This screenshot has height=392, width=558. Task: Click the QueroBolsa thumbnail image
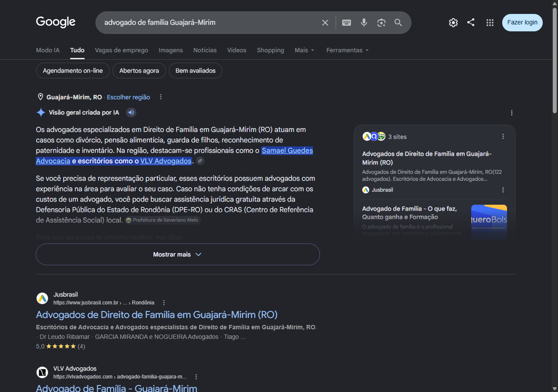click(x=489, y=221)
